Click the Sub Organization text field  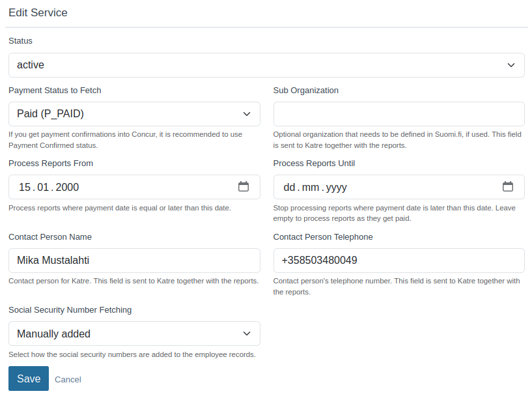[x=399, y=114]
